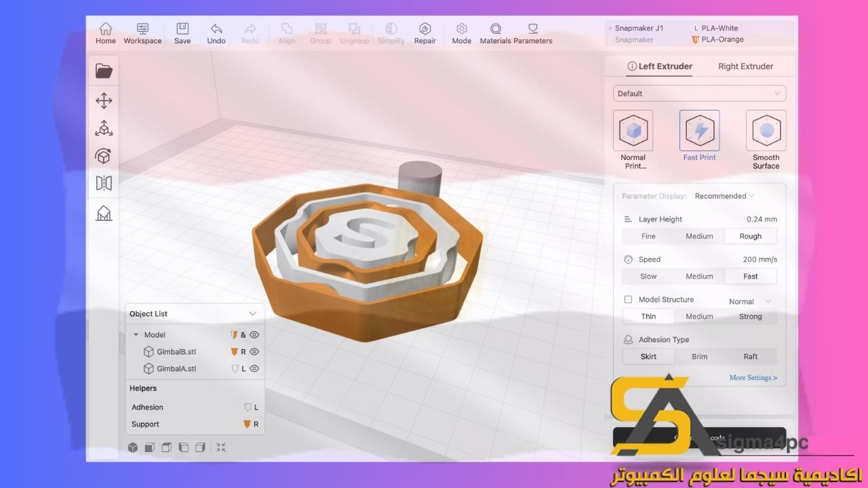Open More Settings link

tap(753, 378)
